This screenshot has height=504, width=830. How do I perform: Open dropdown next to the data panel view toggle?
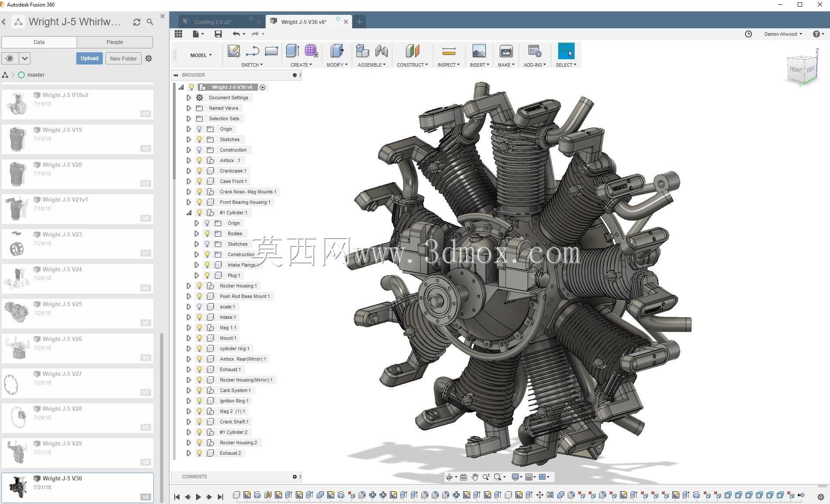click(25, 58)
